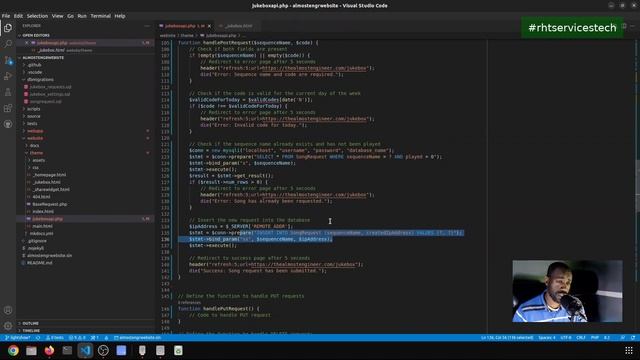Follow the jukebox URL on line 140
Screen dimensions: 640x360
tap(302, 264)
